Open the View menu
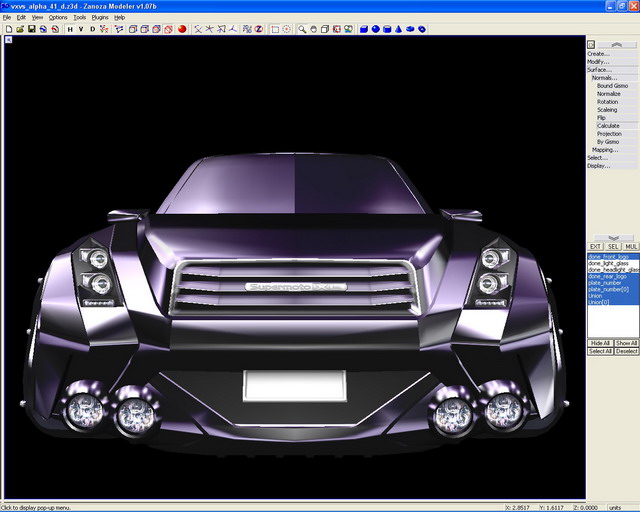Screen dimensions: 640x512 click(x=37, y=18)
